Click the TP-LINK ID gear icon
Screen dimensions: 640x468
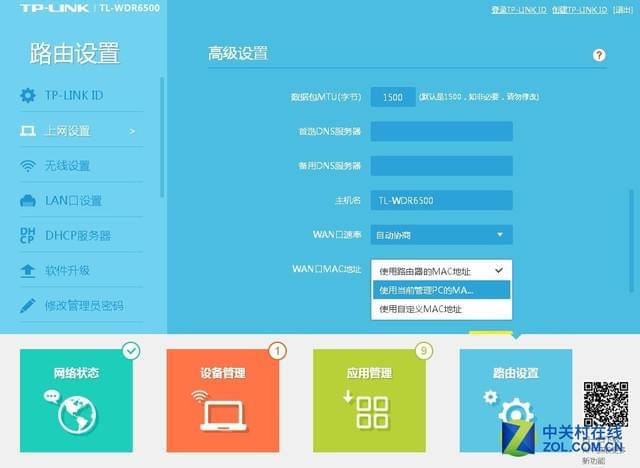[x=28, y=95]
